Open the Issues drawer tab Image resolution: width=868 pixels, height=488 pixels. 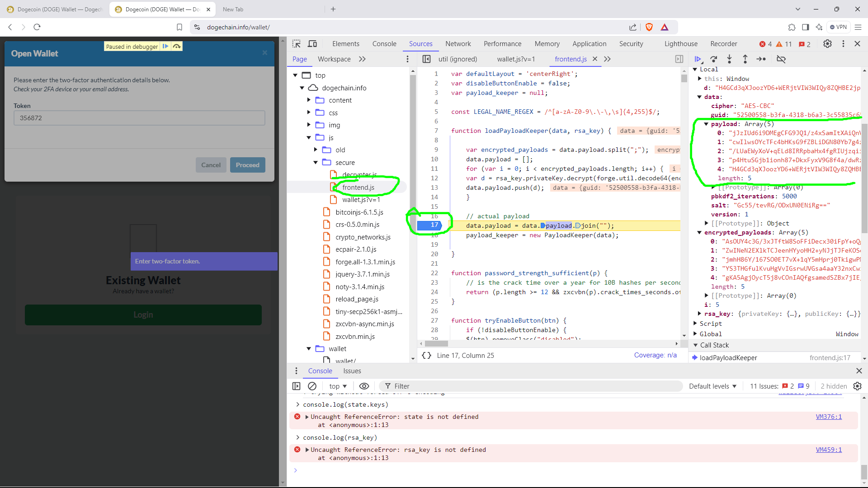[x=352, y=371]
